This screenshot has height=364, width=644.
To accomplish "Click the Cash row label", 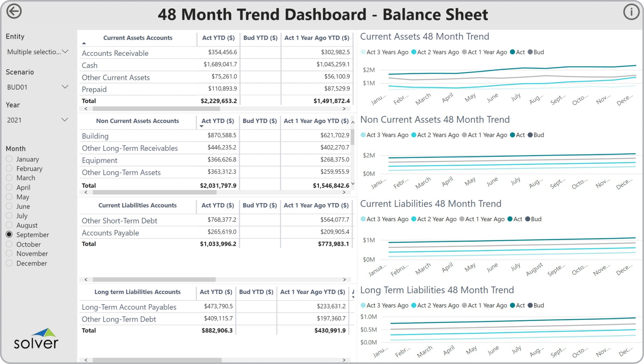I will point(90,65).
